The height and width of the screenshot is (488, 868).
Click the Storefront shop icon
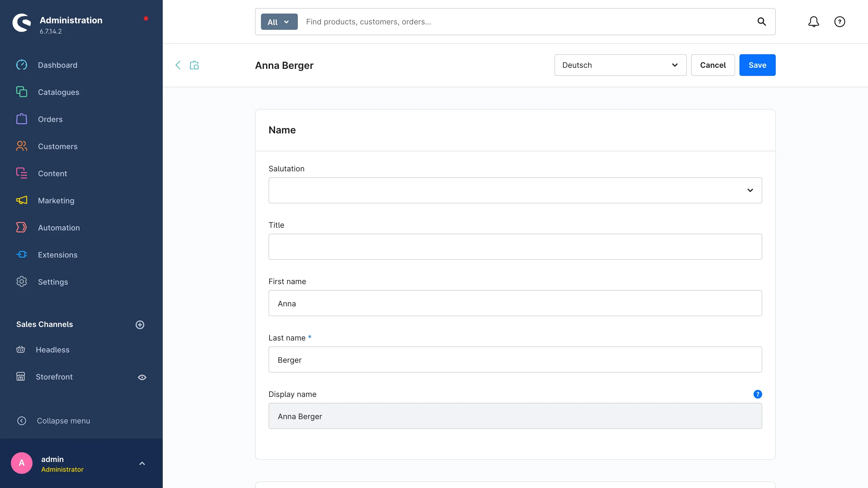pyautogui.click(x=21, y=377)
